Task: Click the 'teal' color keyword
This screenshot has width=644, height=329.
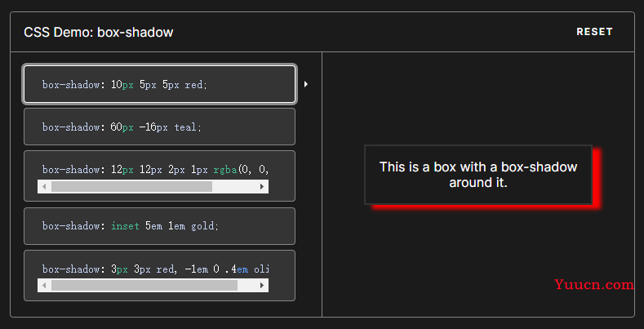Action: click(185, 127)
